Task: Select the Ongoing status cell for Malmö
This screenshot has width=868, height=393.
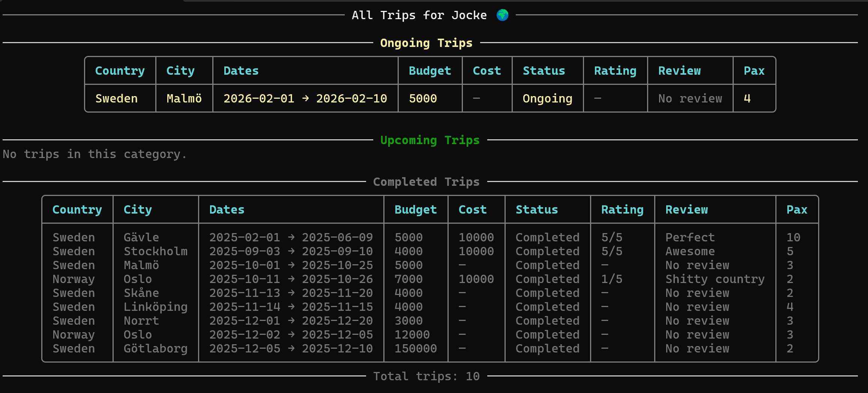Action: [547, 98]
